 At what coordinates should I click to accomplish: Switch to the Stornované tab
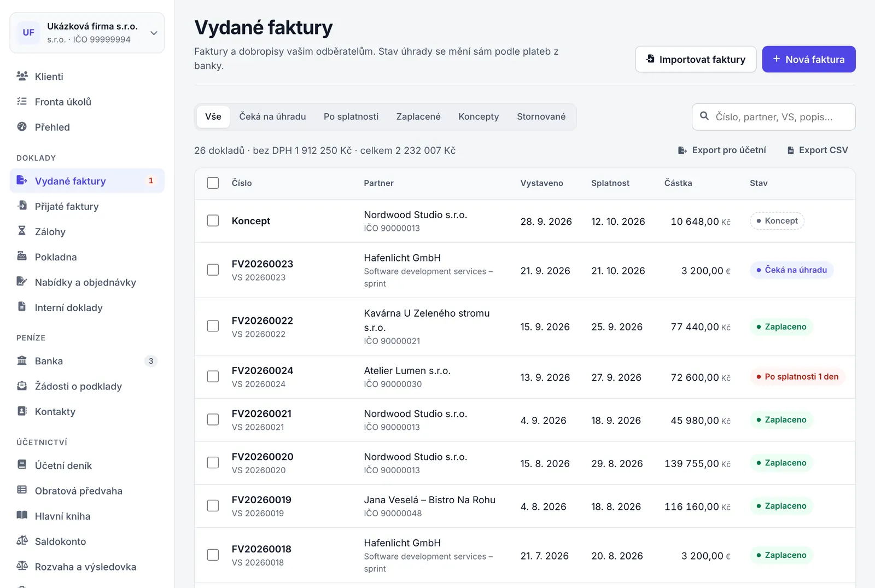click(x=541, y=117)
